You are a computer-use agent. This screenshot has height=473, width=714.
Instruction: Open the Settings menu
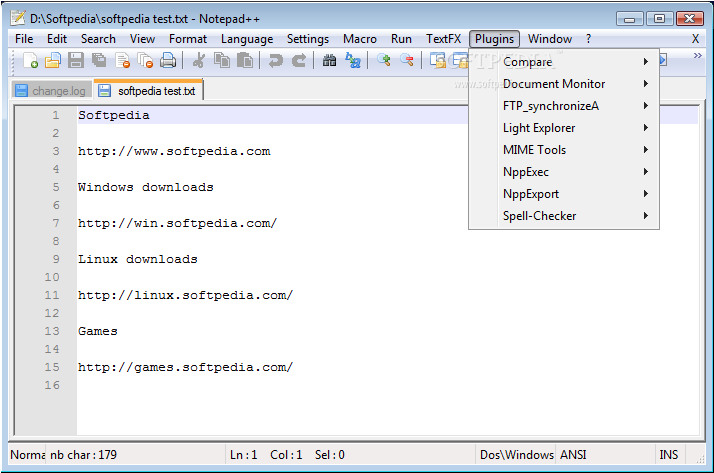click(x=308, y=39)
